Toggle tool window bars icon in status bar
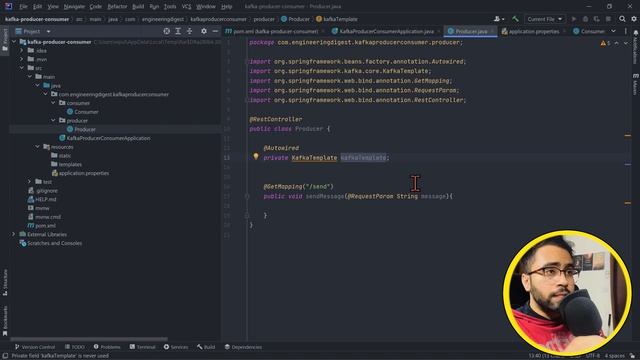 [5, 356]
